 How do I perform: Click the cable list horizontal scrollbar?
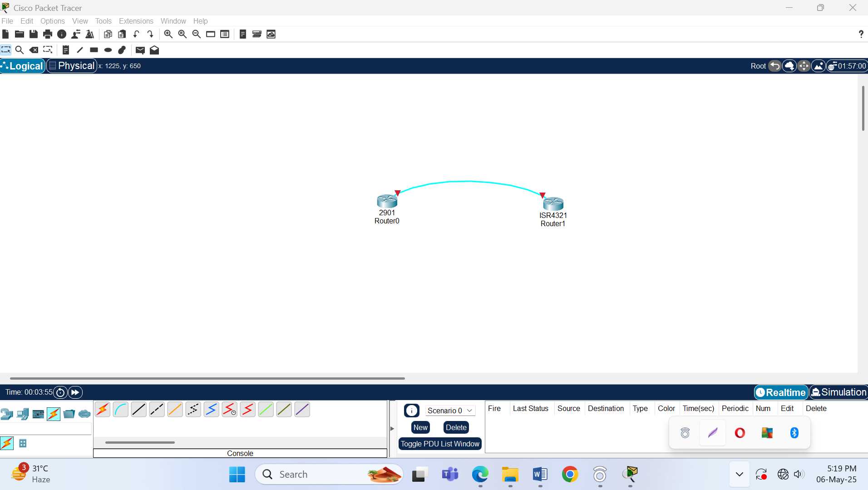pyautogui.click(x=140, y=442)
